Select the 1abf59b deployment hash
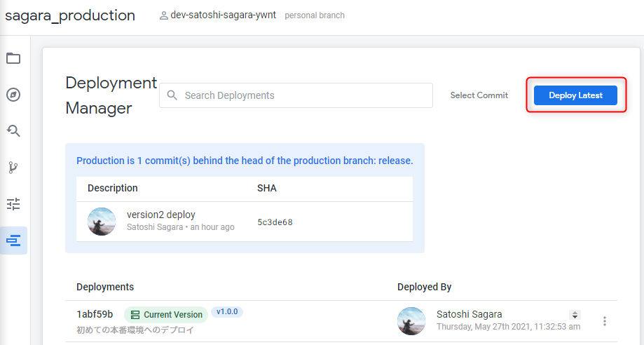The width and height of the screenshot is (644, 345). [95, 315]
